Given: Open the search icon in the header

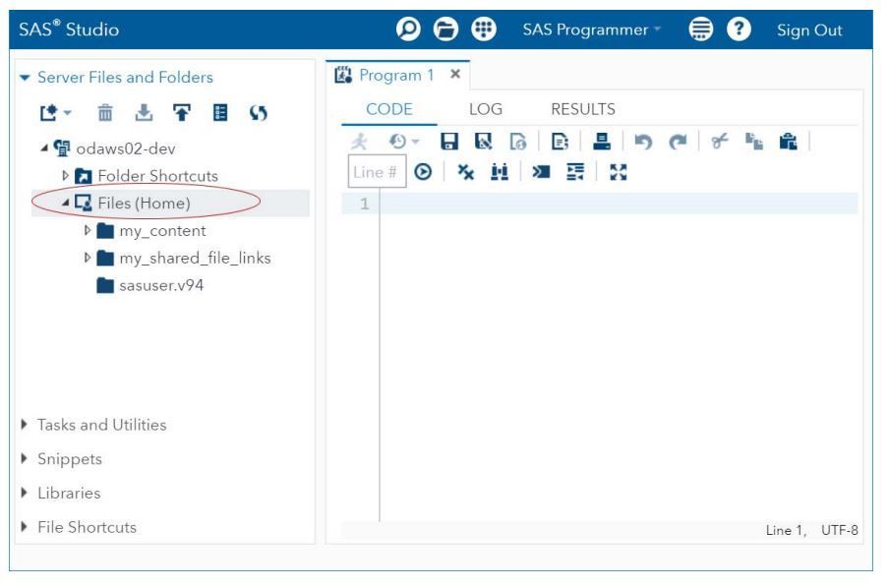Looking at the screenshot, I should pyautogui.click(x=408, y=29).
